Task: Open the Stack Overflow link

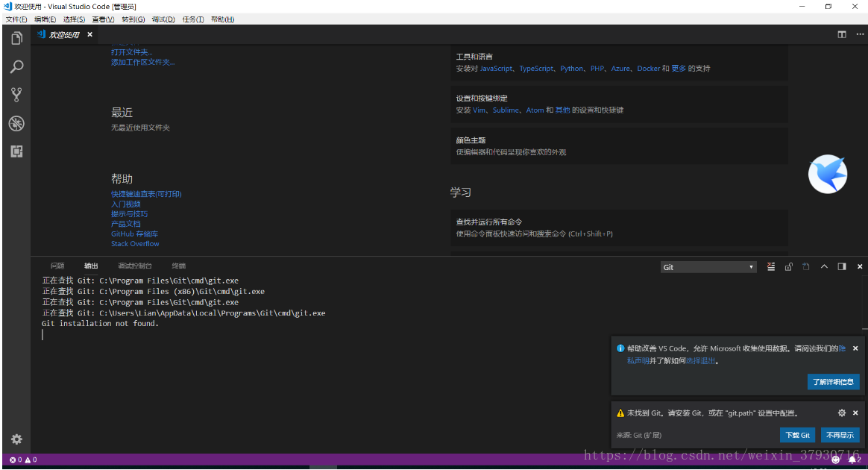Action: click(x=134, y=244)
